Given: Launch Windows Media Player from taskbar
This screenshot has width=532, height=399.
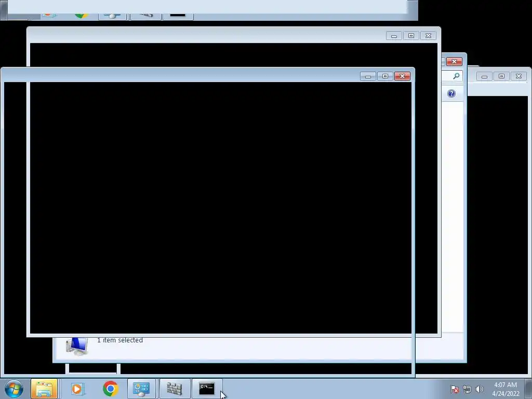Looking at the screenshot, I should [x=77, y=389].
